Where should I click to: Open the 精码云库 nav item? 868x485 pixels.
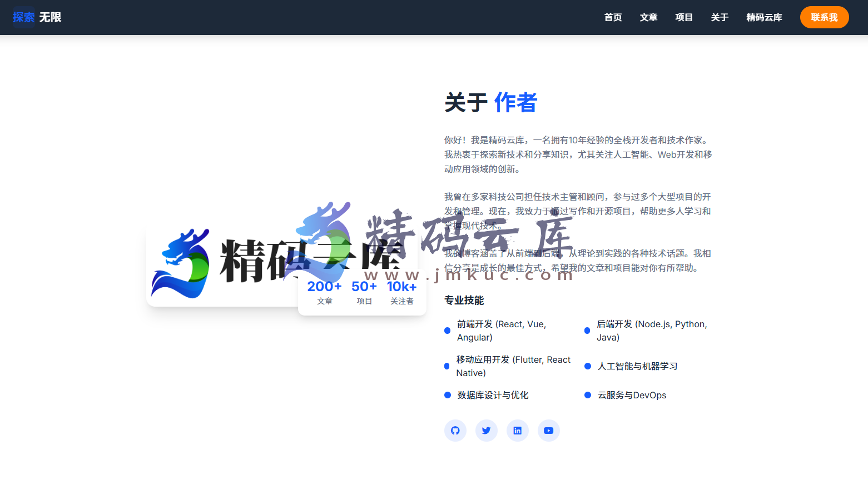[x=764, y=17]
